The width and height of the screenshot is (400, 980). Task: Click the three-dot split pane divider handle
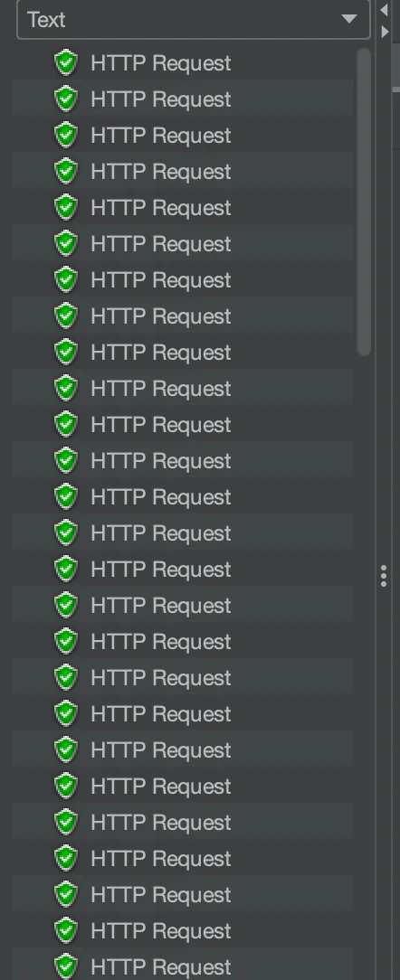[x=384, y=576]
